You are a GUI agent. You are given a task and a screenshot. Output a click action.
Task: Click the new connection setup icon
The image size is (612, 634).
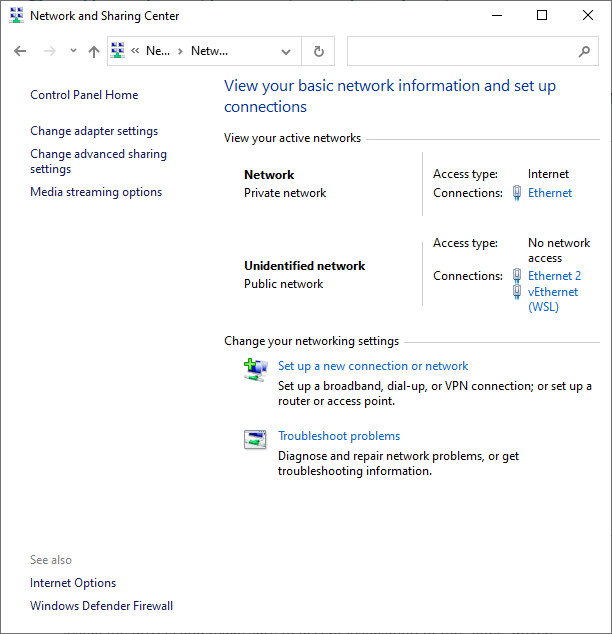pos(255,370)
